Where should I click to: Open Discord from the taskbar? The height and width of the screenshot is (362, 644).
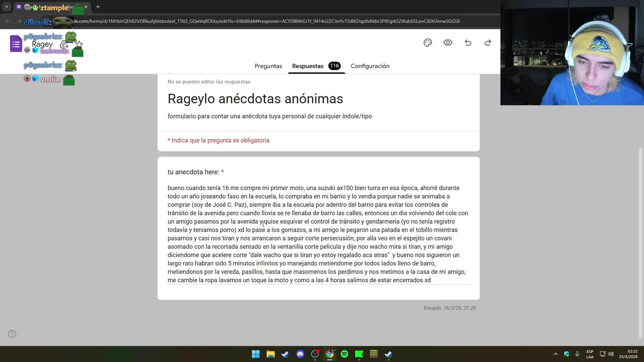tap(300, 354)
